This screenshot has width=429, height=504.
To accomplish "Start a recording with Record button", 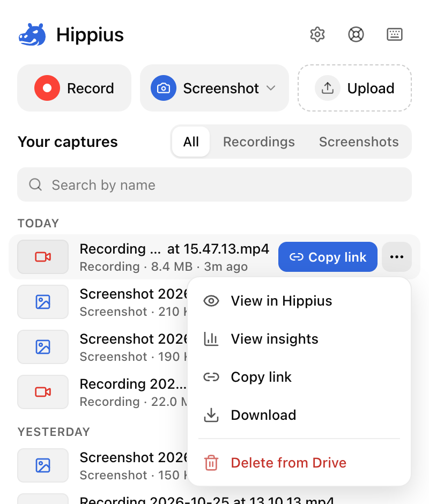I will (x=75, y=88).
